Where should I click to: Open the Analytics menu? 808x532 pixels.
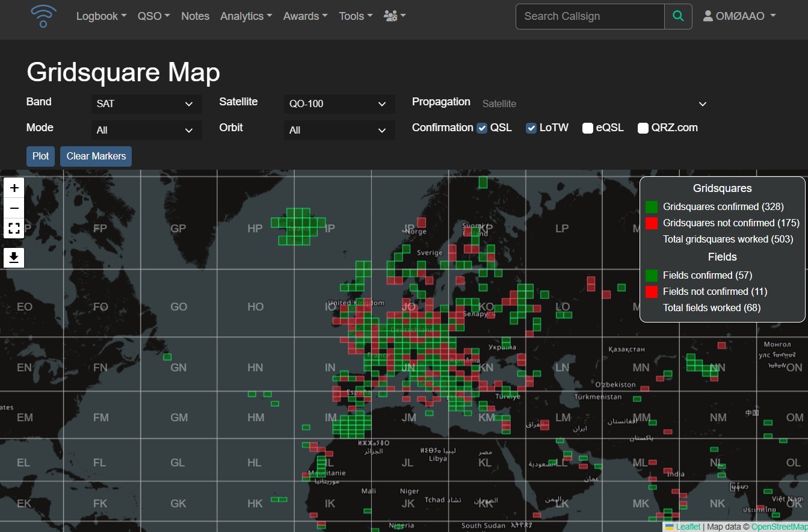246,16
